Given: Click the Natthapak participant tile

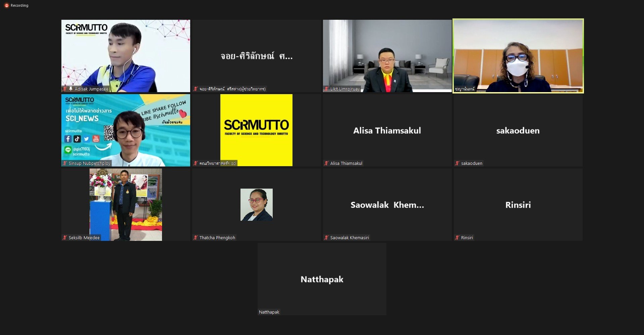Looking at the screenshot, I should point(322,279).
